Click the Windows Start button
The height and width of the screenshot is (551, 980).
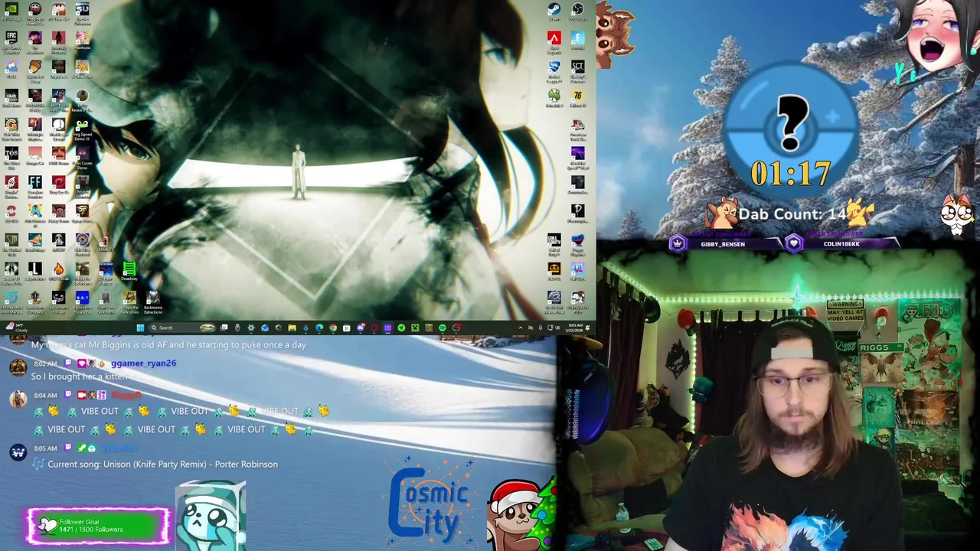coord(140,328)
